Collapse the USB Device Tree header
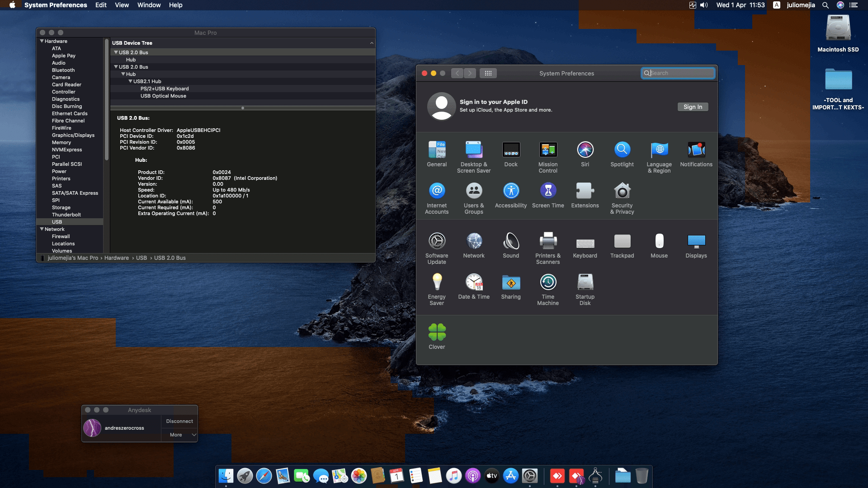 pyautogui.click(x=372, y=42)
